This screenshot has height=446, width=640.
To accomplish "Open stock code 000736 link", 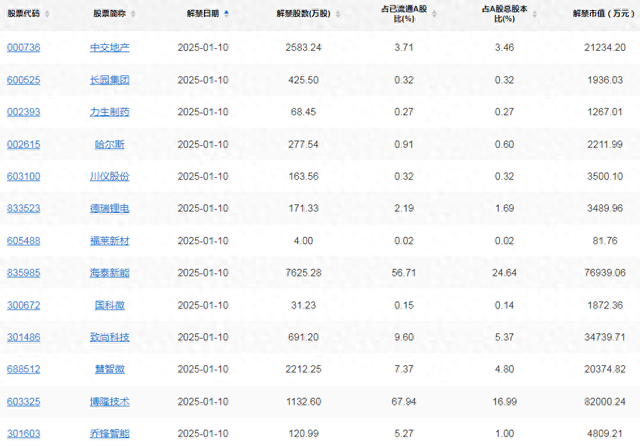I will (24, 48).
